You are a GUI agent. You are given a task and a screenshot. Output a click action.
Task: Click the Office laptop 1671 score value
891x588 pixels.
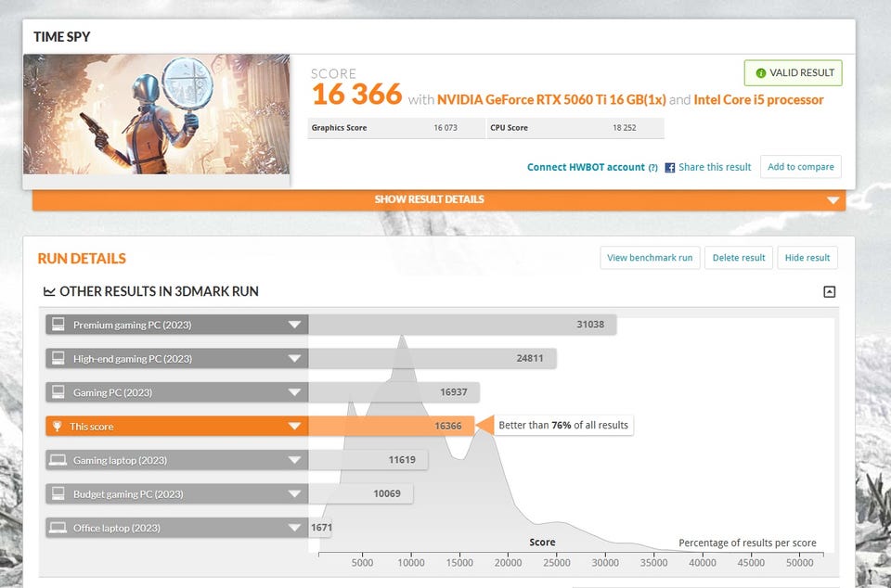321,528
